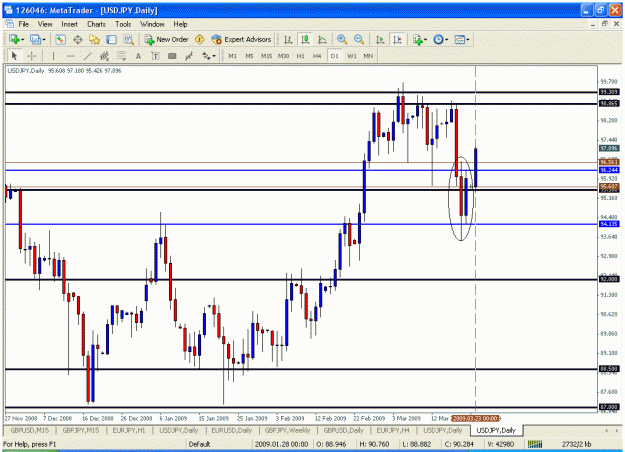This screenshot has height=452, width=625.
Task: Set timeframe to M1
Action: tap(232, 56)
